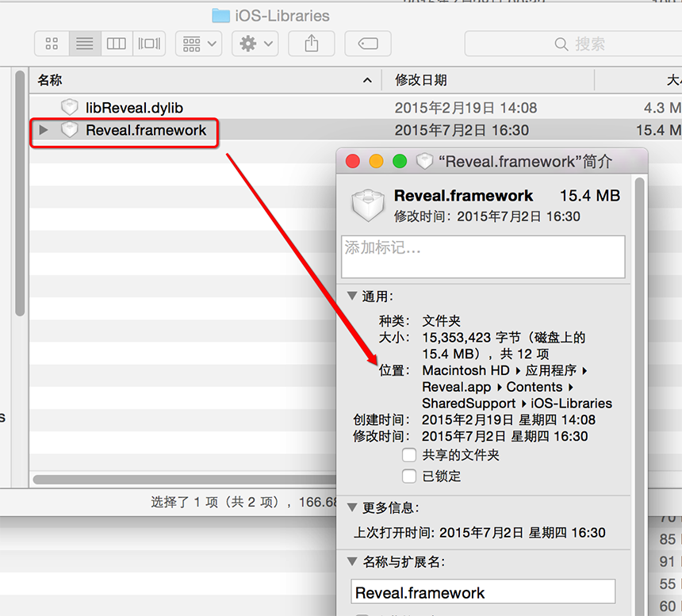Click the 15.4 MB size in info header
682x616 pixels.
coord(590,196)
